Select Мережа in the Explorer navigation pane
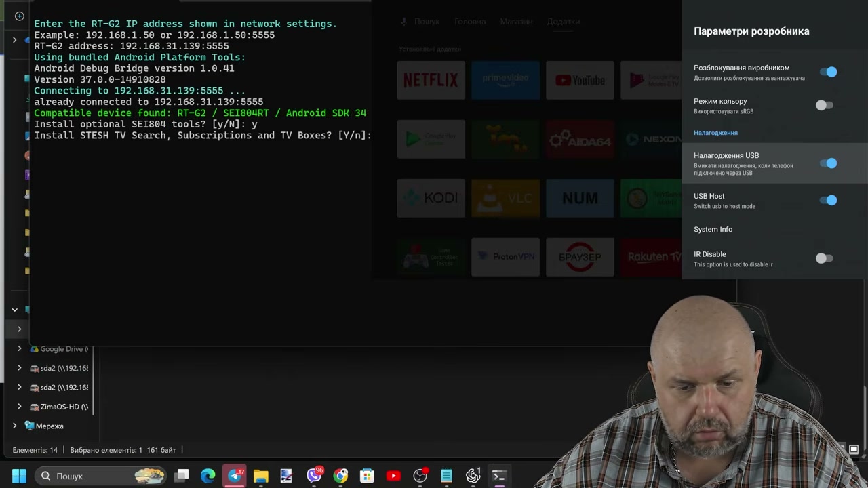 coord(50,426)
